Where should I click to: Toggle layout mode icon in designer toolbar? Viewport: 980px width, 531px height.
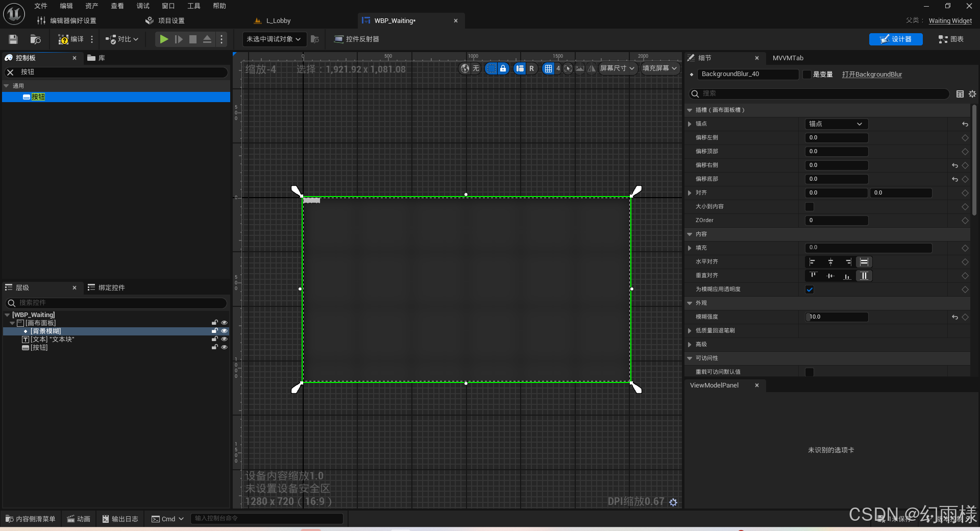(x=520, y=68)
